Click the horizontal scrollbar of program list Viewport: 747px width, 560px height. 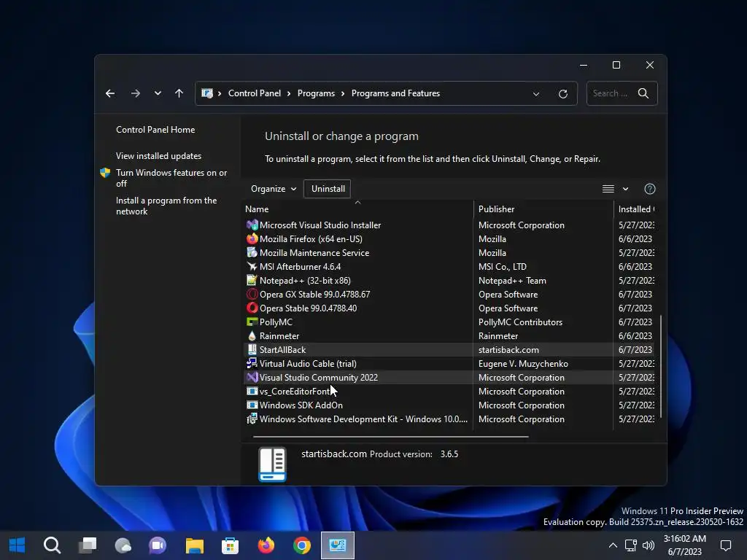391,436
